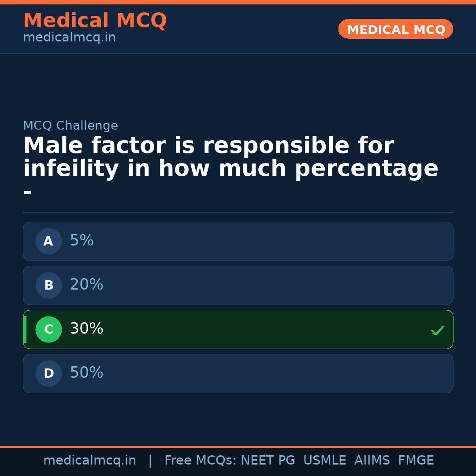This screenshot has height=476, width=476.
Task: Select the 30% answer option
Action: (x=238, y=329)
